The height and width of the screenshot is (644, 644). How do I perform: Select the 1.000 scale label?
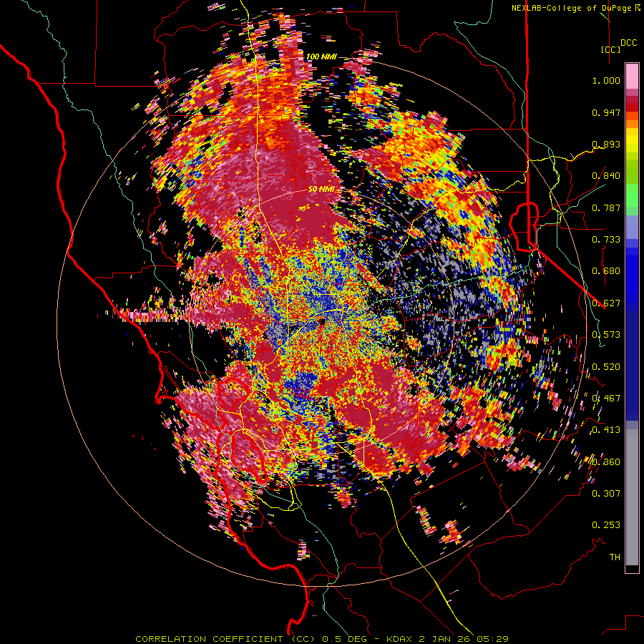point(606,80)
